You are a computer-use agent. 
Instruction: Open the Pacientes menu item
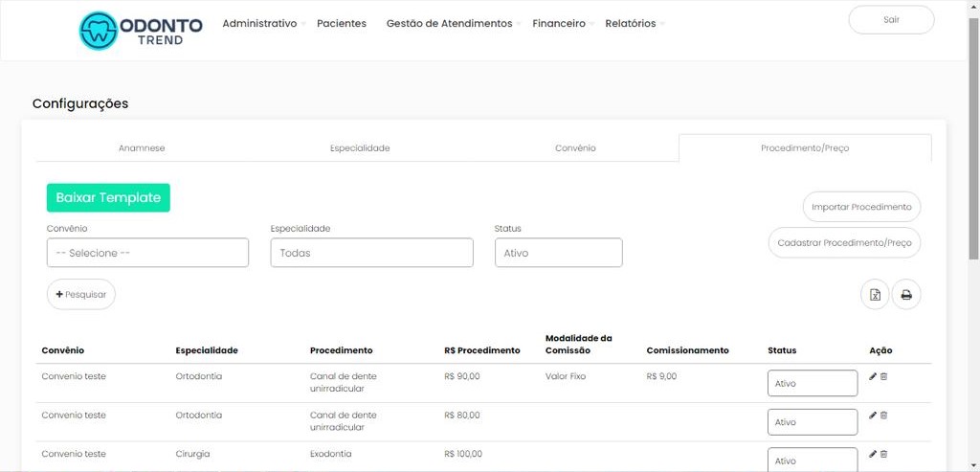(x=341, y=24)
